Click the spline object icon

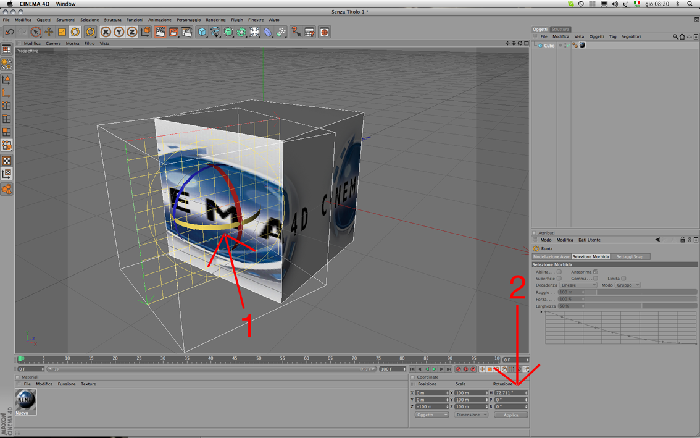[x=215, y=32]
